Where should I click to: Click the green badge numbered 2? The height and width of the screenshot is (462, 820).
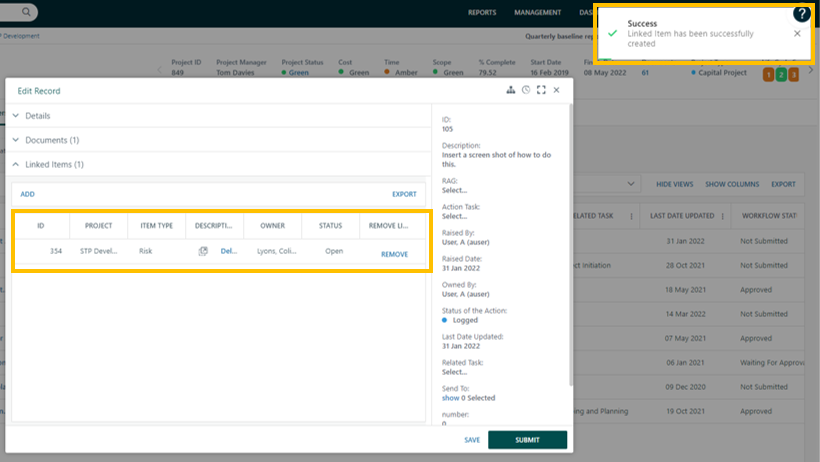(781, 75)
